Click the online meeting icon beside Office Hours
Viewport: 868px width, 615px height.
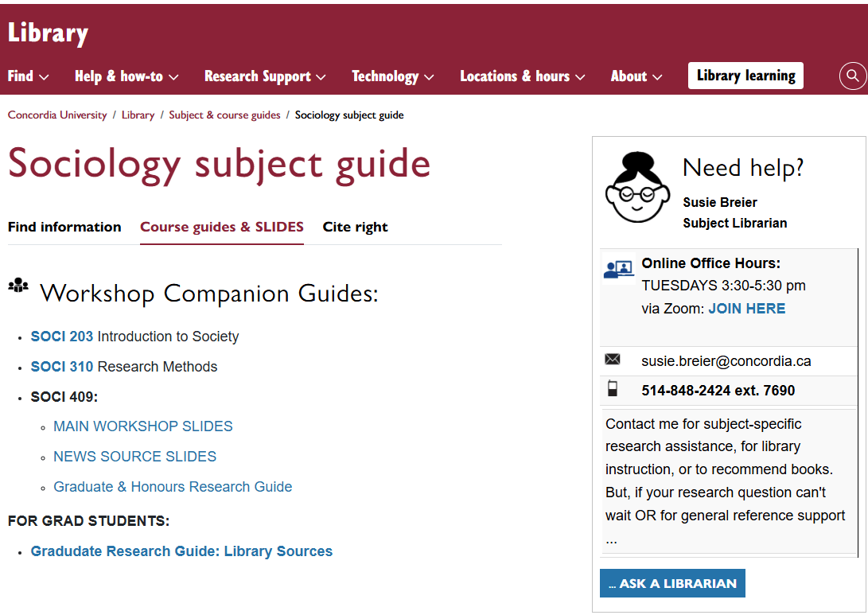click(x=618, y=268)
